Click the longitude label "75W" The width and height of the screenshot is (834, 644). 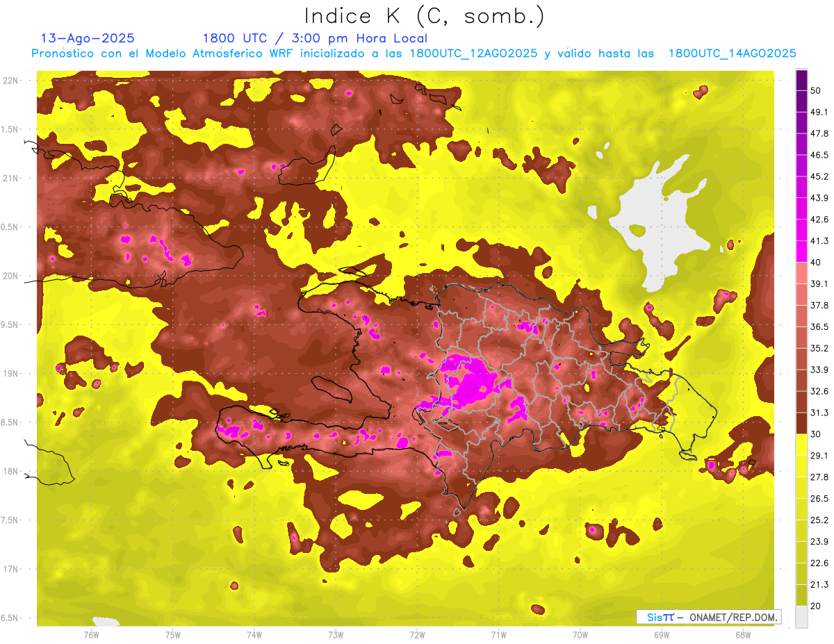click(173, 635)
